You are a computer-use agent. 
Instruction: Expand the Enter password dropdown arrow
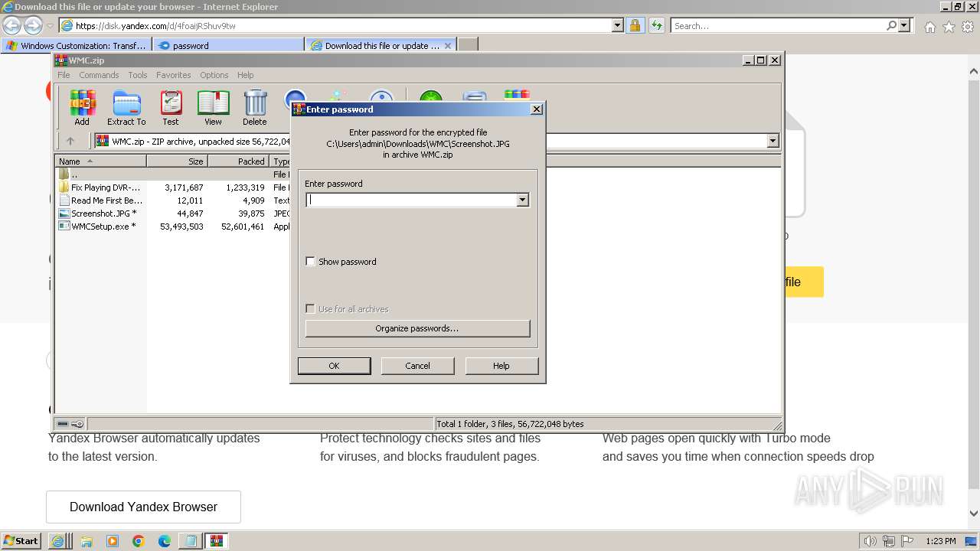522,201
